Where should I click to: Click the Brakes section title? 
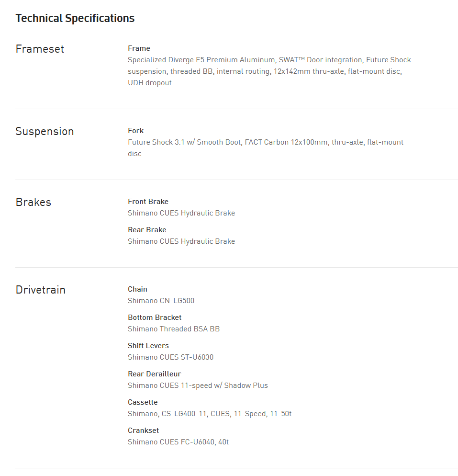33,202
